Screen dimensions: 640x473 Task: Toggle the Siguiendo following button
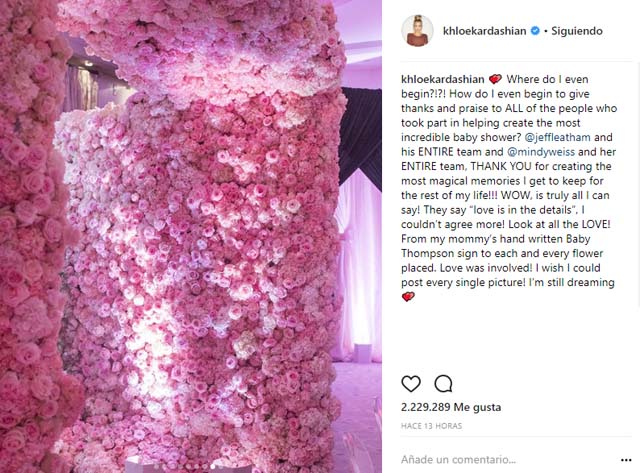[x=577, y=31]
